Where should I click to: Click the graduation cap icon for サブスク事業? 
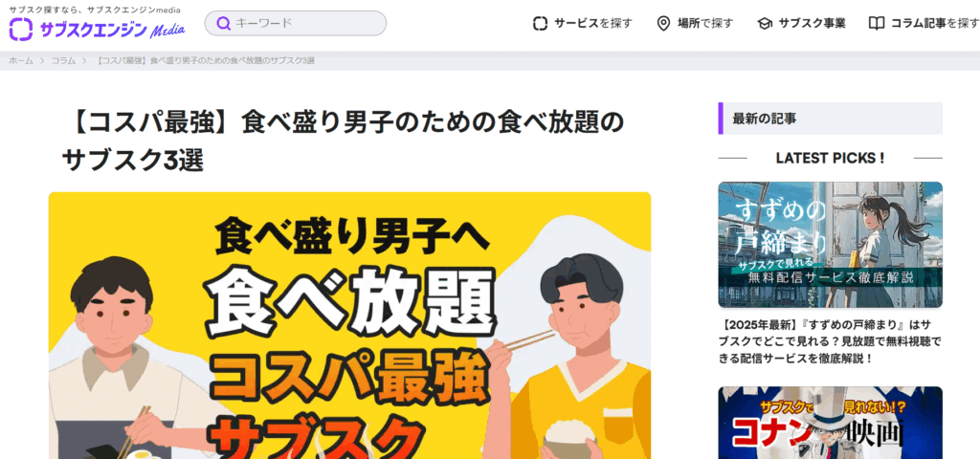coord(765,24)
